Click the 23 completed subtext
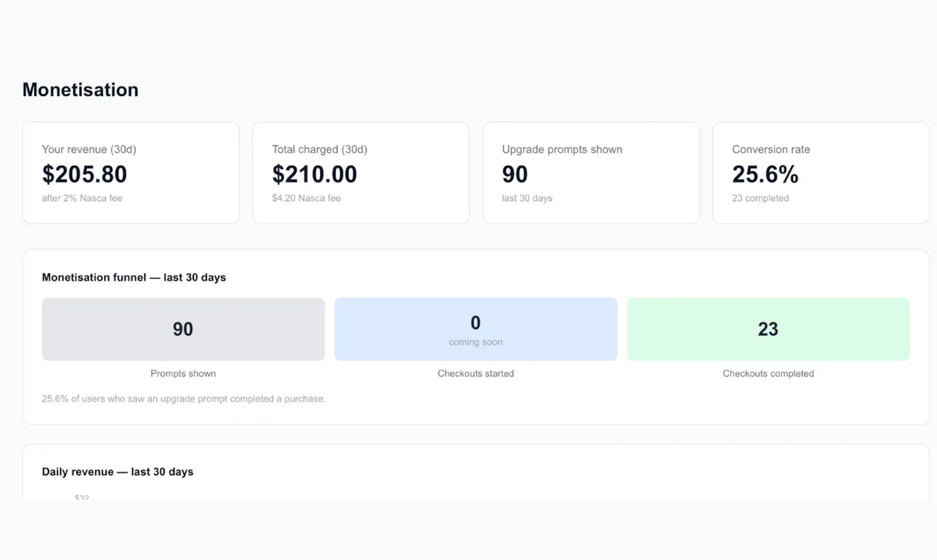Image resolution: width=937 pixels, height=560 pixels. [760, 198]
